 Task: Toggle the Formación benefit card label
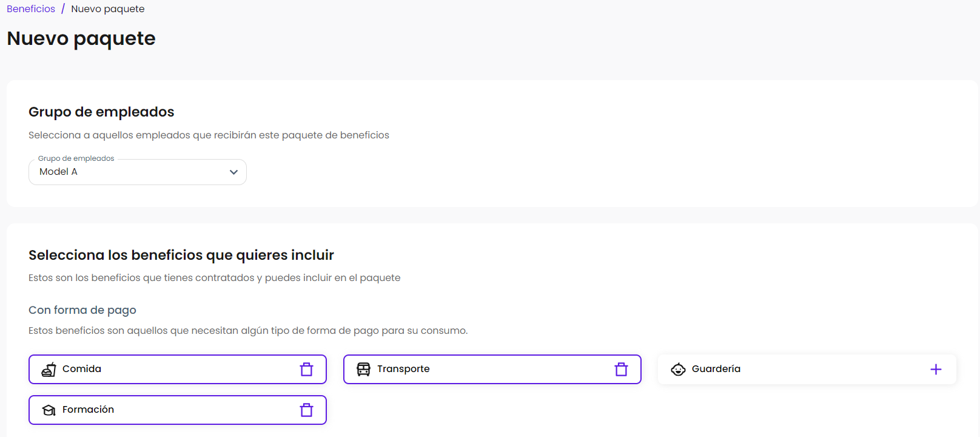pyautogui.click(x=88, y=410)
